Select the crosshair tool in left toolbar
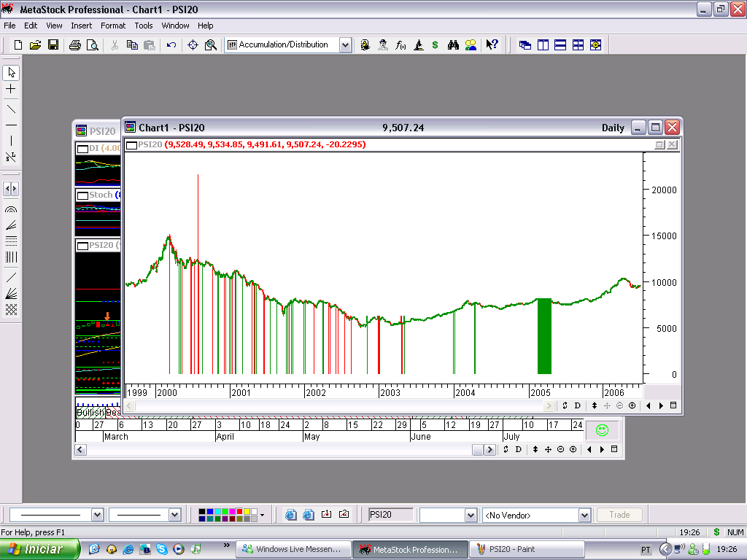The image size is (747, 560). tap(11, 89)
